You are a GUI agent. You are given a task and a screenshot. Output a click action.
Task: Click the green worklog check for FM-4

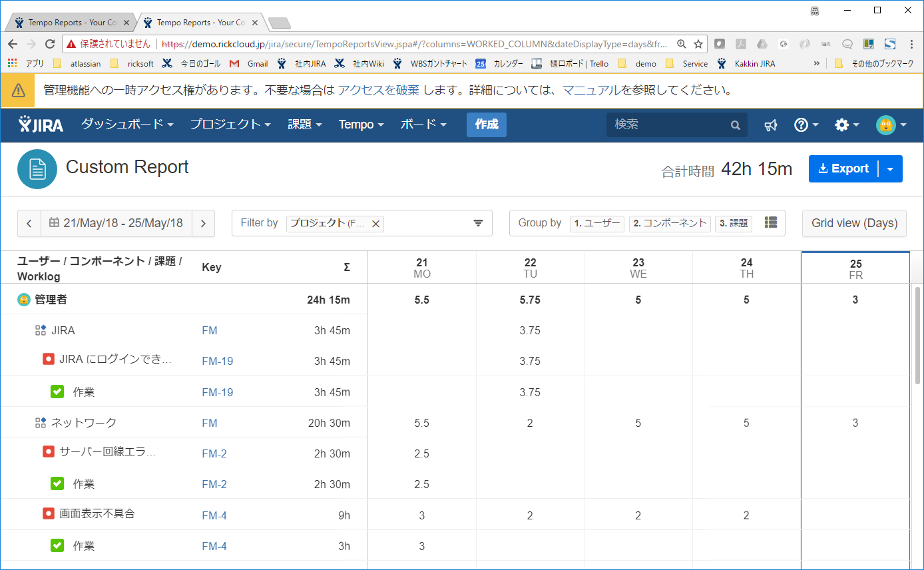[x=57, y=545]
